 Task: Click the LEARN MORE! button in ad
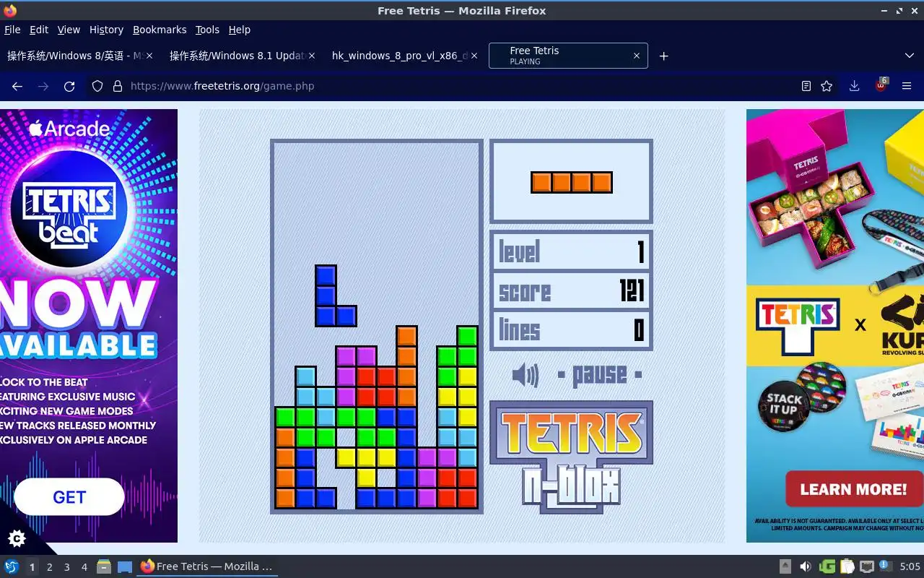[853, 489]
